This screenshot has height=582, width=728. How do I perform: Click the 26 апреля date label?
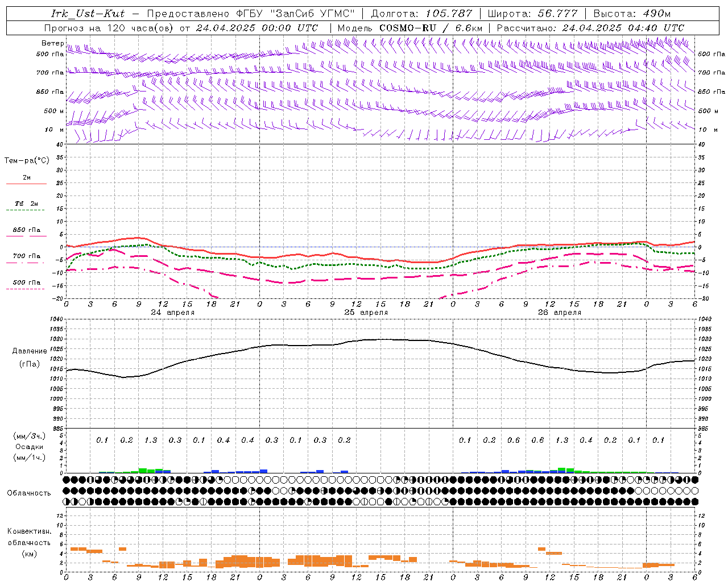click(559, 313)
